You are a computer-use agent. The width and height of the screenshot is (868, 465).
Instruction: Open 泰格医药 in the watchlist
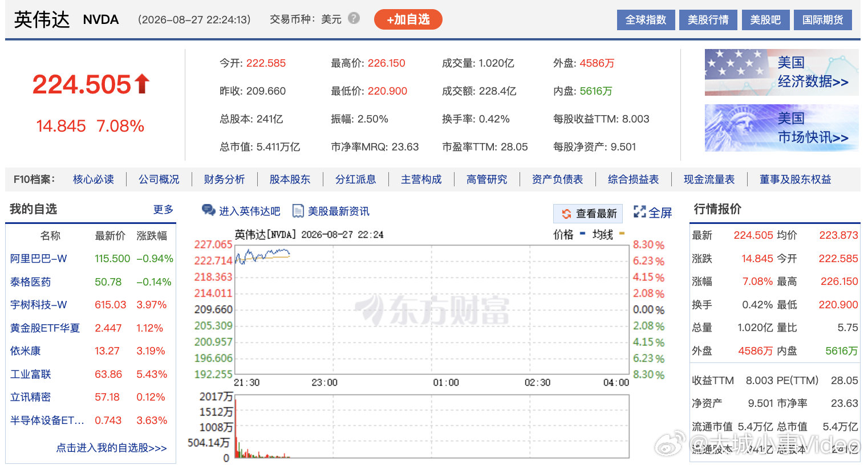click(31, 282)
